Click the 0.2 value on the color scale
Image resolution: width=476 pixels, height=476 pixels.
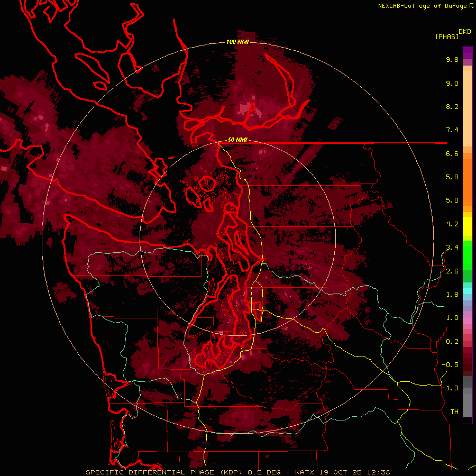452,342
